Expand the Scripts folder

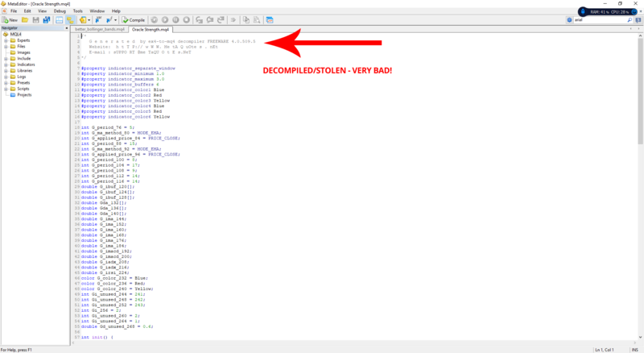coord(6,89)
